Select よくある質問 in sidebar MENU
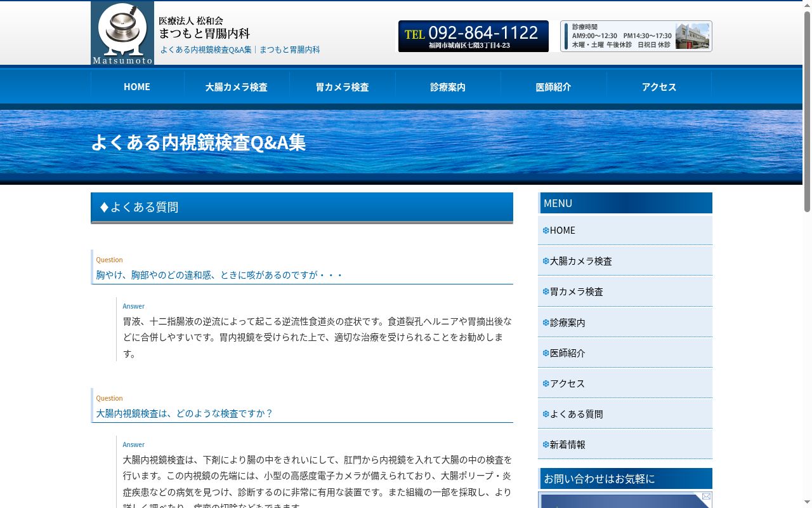This screenshot has width=812, height=508. [x=625, y=414]
